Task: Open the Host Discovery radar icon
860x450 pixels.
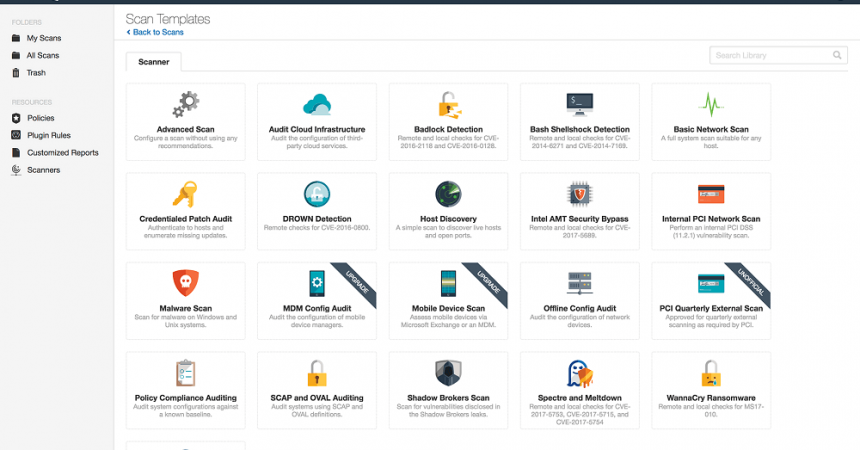Action: pyautogui.click(x=448, y=194)
